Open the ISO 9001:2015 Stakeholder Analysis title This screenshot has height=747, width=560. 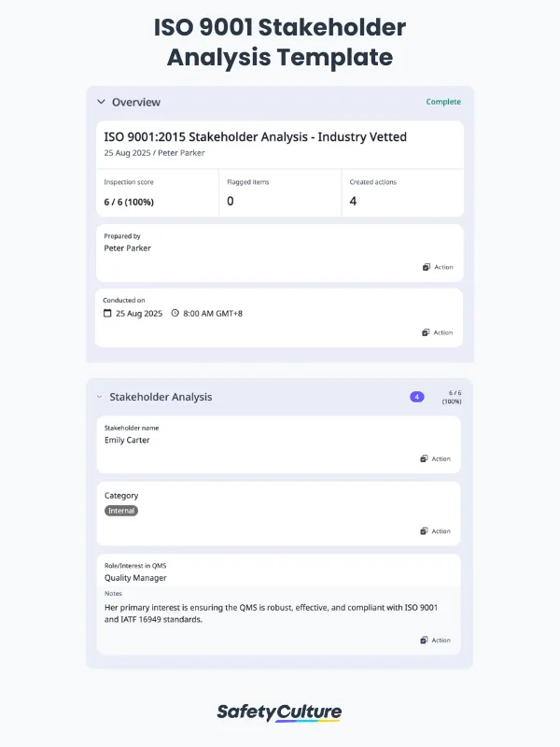tap(255, 136)
